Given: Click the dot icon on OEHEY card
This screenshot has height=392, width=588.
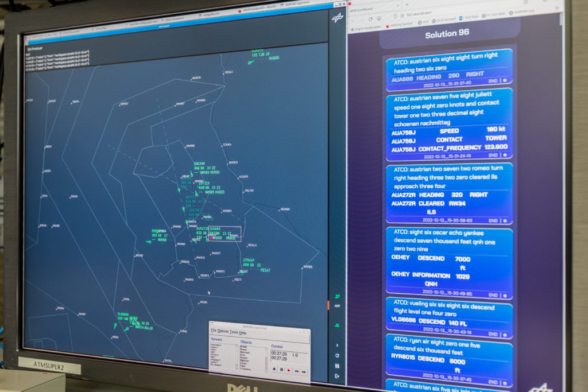Looking at the screenshot, I should [505, 296].
